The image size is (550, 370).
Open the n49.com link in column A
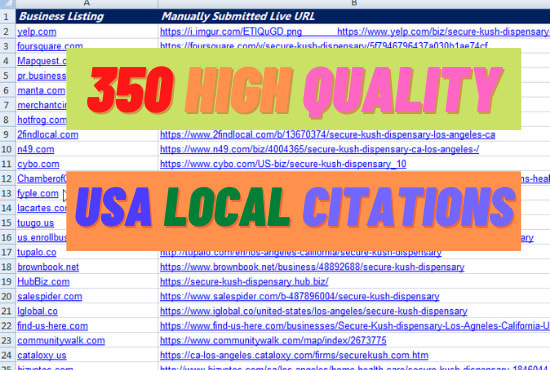click(36, 149)
